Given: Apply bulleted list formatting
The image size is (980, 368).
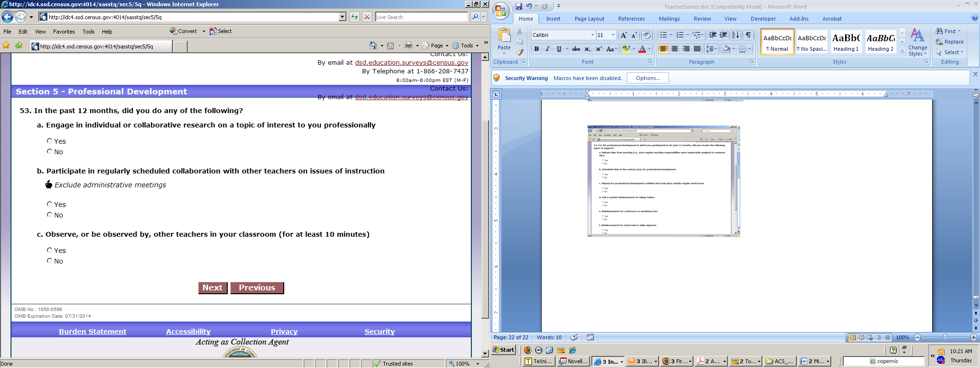Looking at the screenshot, I should click(663, 35).
